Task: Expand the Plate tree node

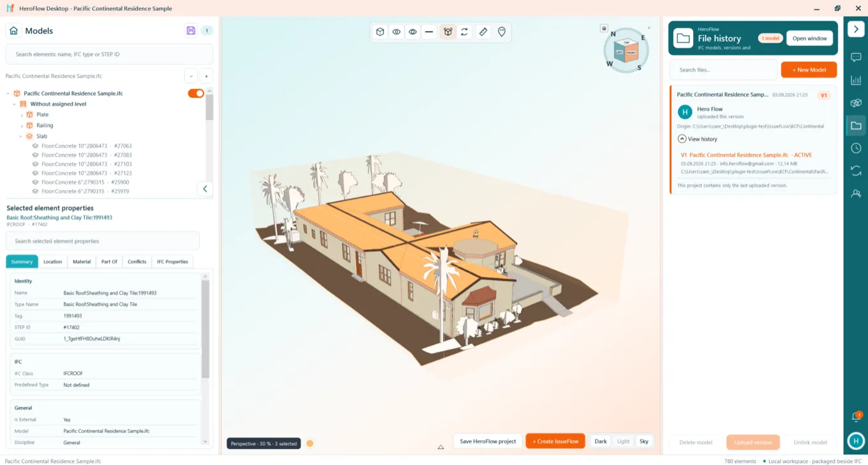Action: 22,115
